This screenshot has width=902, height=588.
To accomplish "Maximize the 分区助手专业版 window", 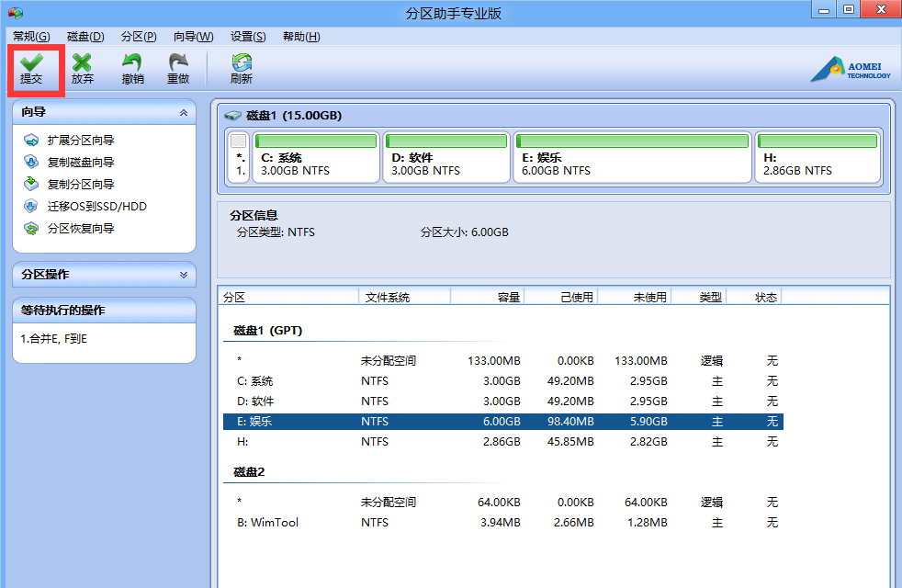I will pyautogui.click(x=849, y=9).
